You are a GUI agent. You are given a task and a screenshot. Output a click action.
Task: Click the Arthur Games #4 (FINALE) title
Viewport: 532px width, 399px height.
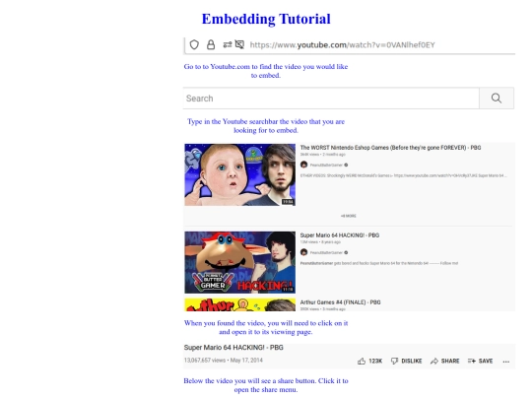tap(340, 302)
